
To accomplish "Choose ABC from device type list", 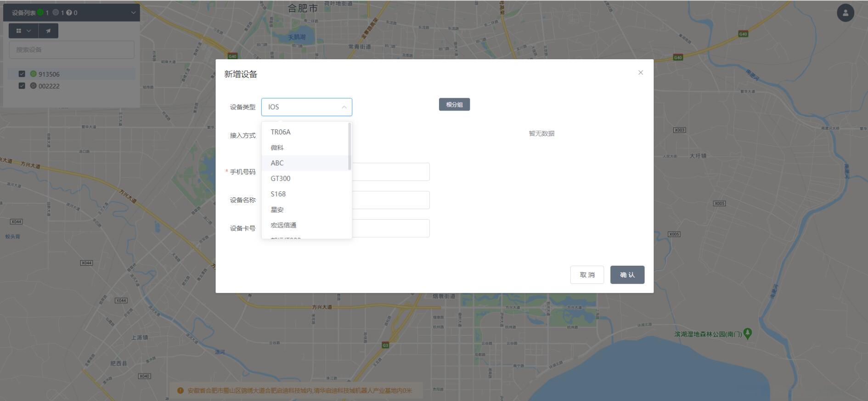I will (306, 163).
